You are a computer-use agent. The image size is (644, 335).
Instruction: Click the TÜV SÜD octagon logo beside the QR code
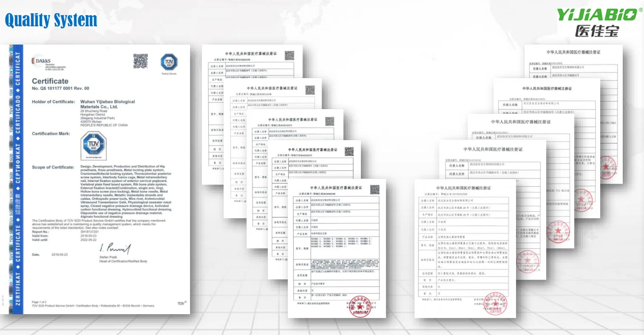(169, 62)
